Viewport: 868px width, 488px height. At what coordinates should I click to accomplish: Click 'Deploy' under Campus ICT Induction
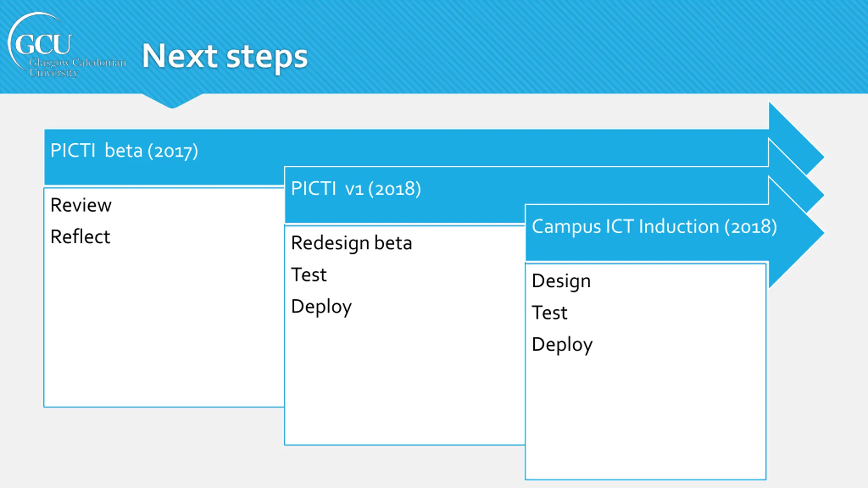pyautogui.click(x=562, y=345)
